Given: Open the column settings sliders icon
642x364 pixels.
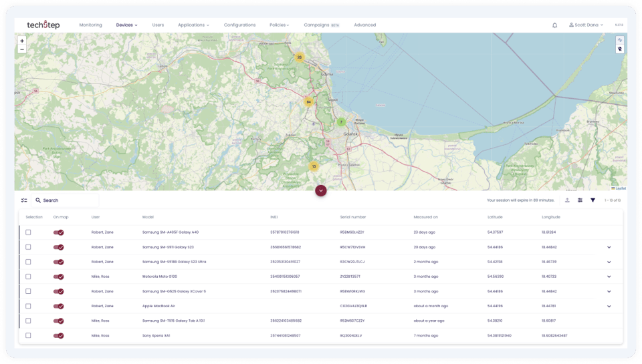Looking at the screenshot, I should click(x=580, y=200).
